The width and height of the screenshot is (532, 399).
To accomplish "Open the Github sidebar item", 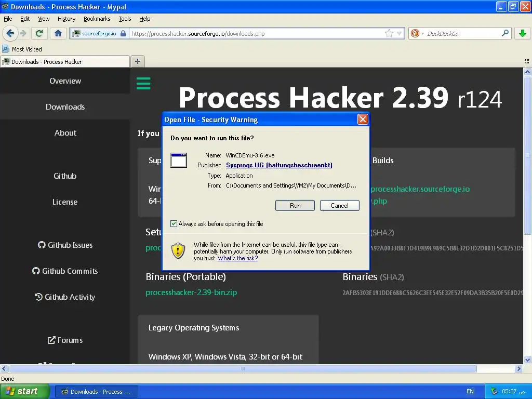I will click(65, 176).
